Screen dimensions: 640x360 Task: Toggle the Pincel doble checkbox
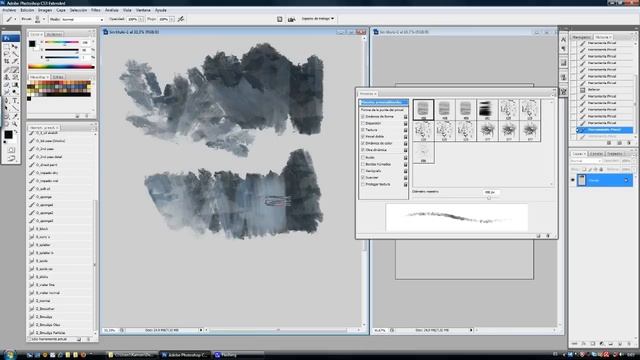point(363,137)
